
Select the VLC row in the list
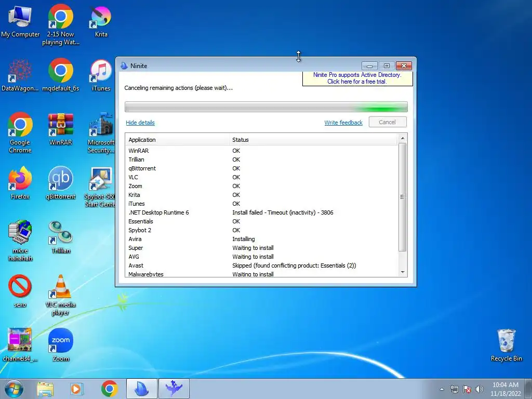pyautogui.click(x=262, y=177)
